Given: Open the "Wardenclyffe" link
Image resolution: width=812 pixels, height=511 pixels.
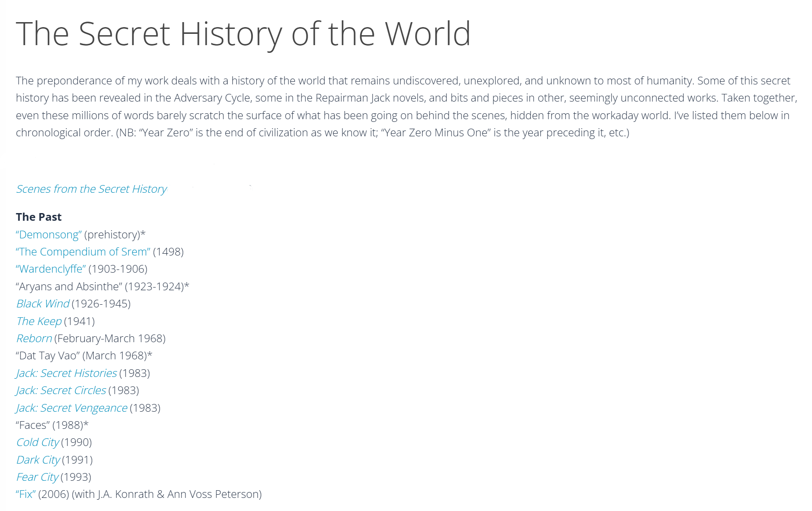Looking at the screenshot, I should [x=51, y=269].
